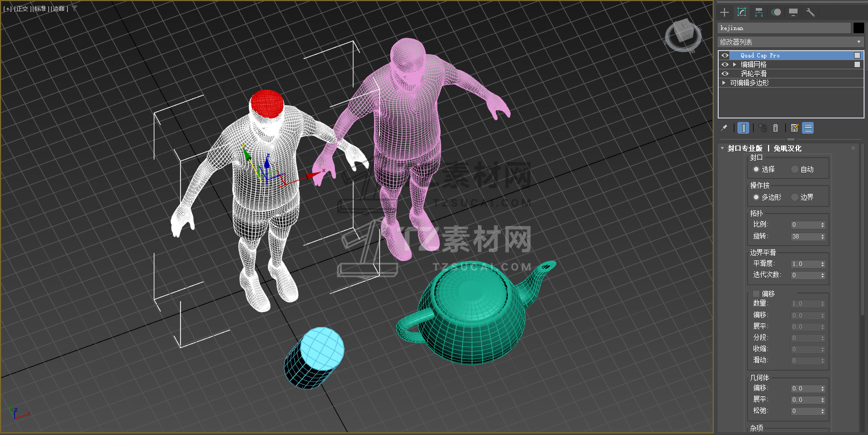Click the 迭代次数 spinner arrows

coord(822,275)
